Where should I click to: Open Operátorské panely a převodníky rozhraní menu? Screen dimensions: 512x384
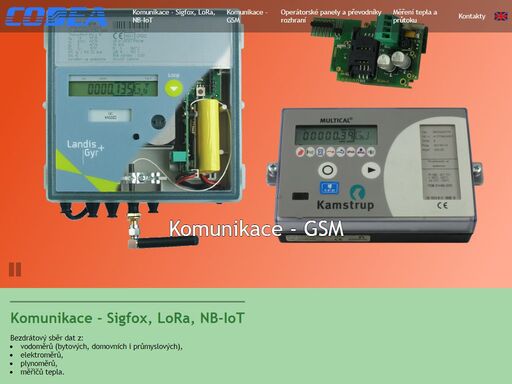point(331,16)
